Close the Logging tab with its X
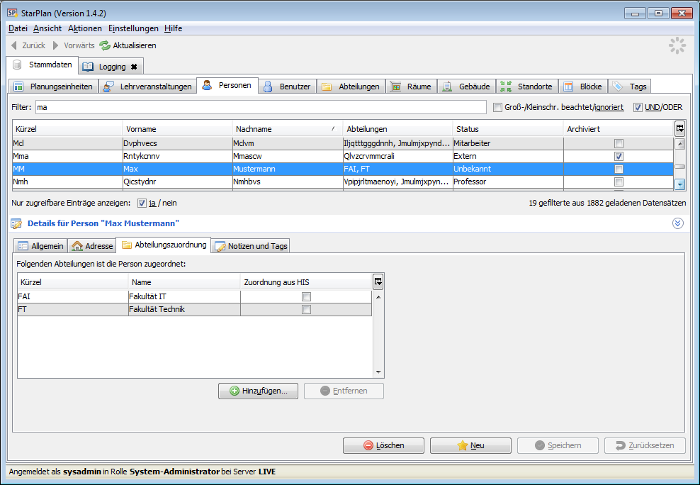 point(134,67)
